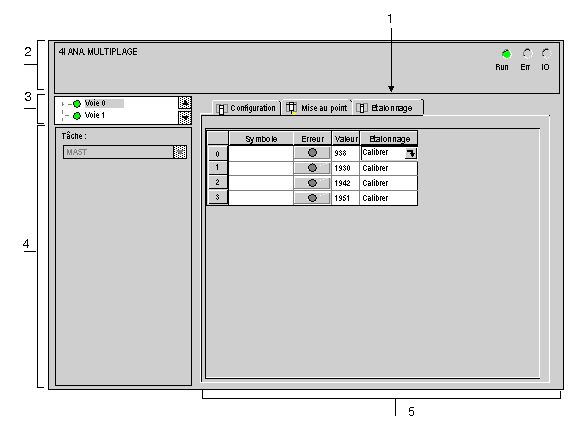Click the Err status indicator
Image resolution: width=580 pixels, height=430 pixels.
527,54
